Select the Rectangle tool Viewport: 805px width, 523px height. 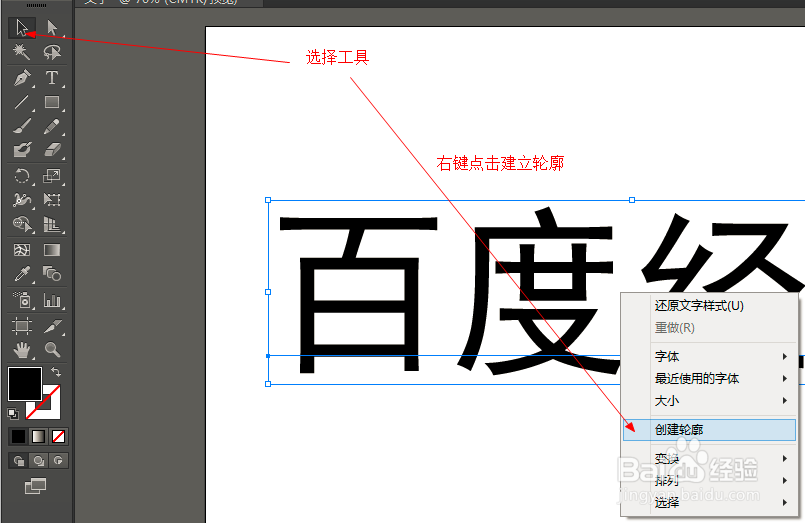(x=52, y=102)
